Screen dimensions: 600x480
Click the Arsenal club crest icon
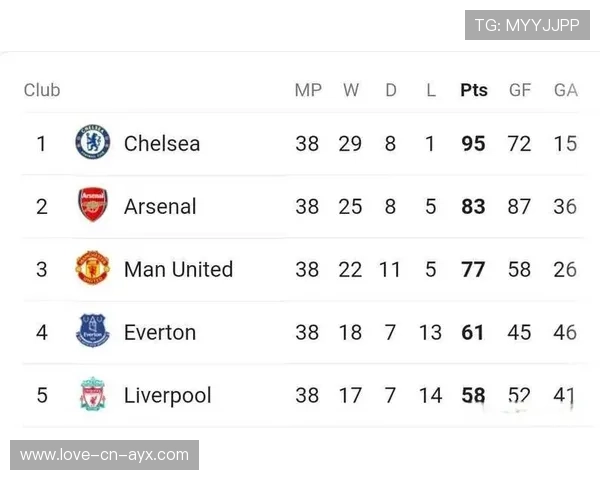click(x=93, y=206)
